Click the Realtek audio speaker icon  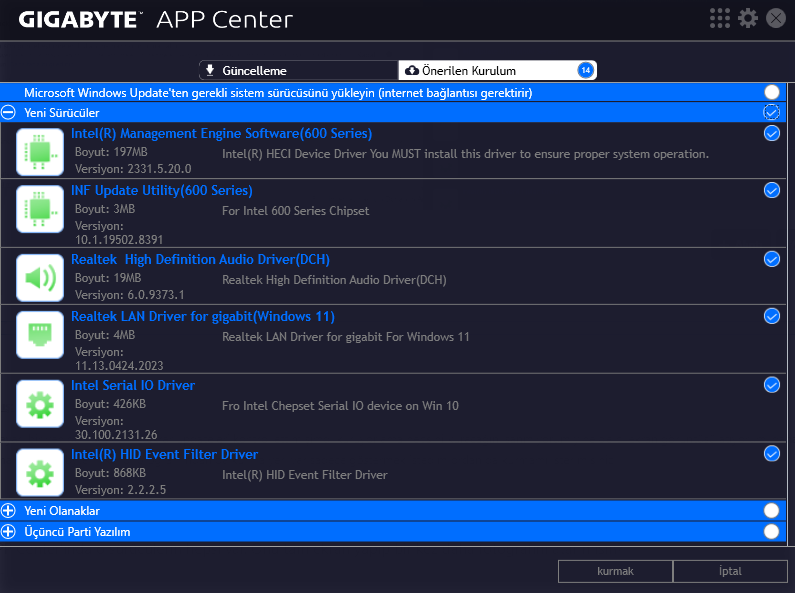coord(40,277)
